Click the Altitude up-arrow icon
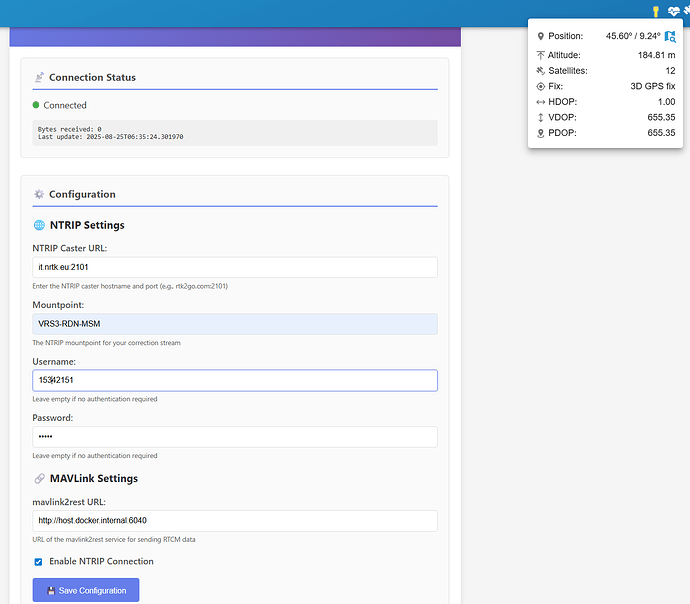This screenshot has width=690, height=604. [541, 55]
